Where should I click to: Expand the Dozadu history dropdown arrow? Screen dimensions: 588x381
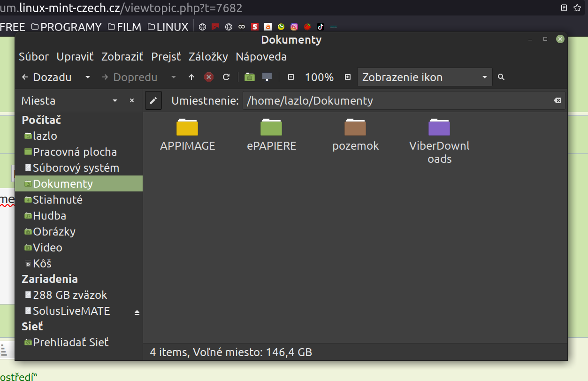click(x=88, y=77)
